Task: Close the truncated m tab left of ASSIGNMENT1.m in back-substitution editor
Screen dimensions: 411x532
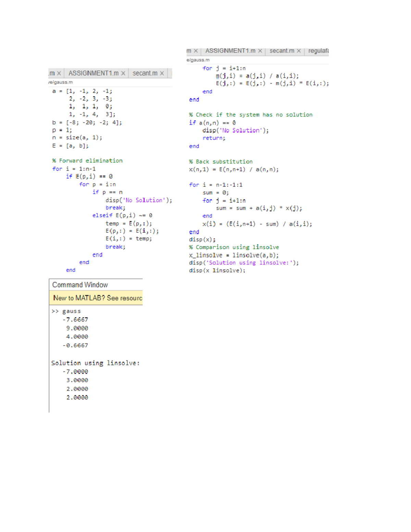Action: 196,51
